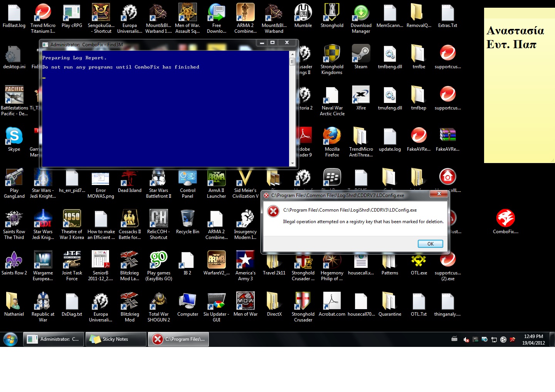Open Republic at War icon

coord(43,307)
